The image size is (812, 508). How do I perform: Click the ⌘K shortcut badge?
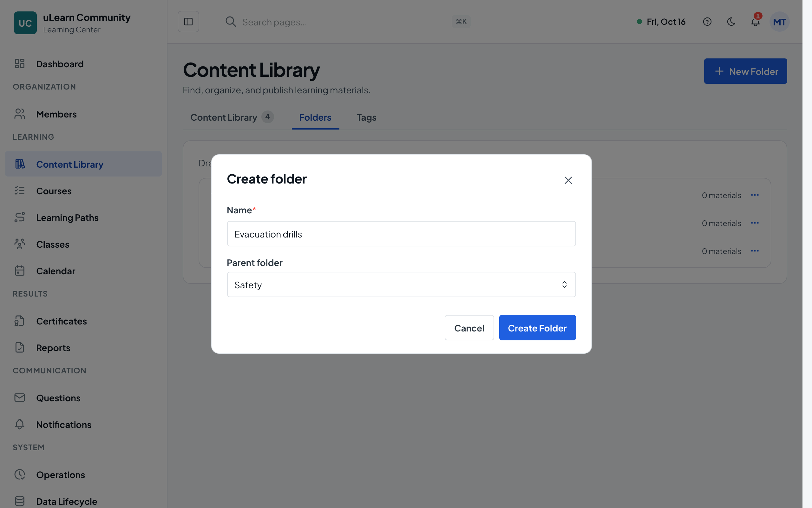tap(461, 22)
